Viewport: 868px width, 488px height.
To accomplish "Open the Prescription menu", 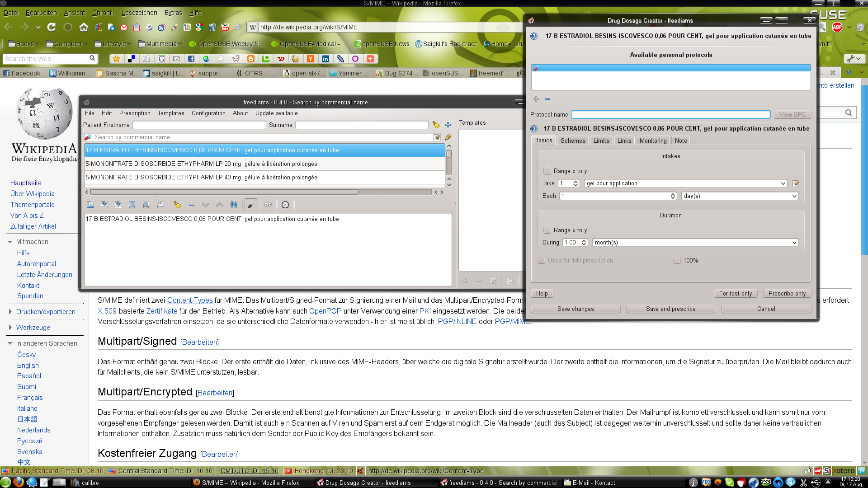I will point(135,113).
